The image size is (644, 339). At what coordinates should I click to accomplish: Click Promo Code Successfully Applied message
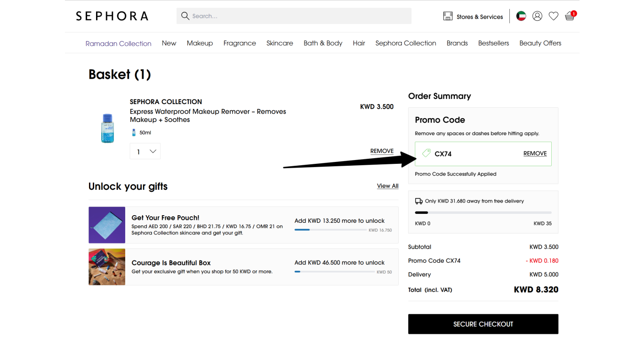click(456, 174)
